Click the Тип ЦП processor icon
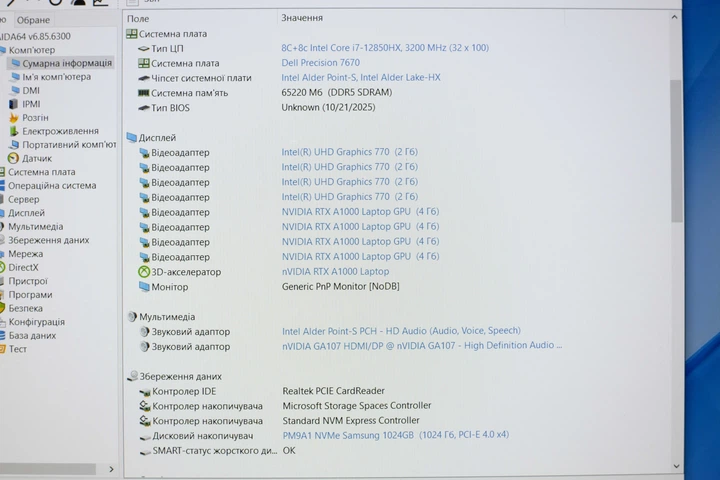Viewport: 720px width, 480px height. coord(144,48)
